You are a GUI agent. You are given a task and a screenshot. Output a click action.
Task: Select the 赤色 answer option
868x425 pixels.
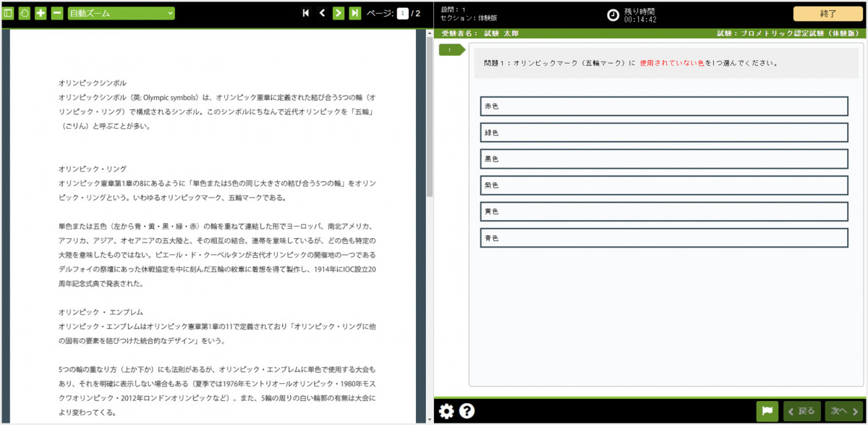point(664,106)
